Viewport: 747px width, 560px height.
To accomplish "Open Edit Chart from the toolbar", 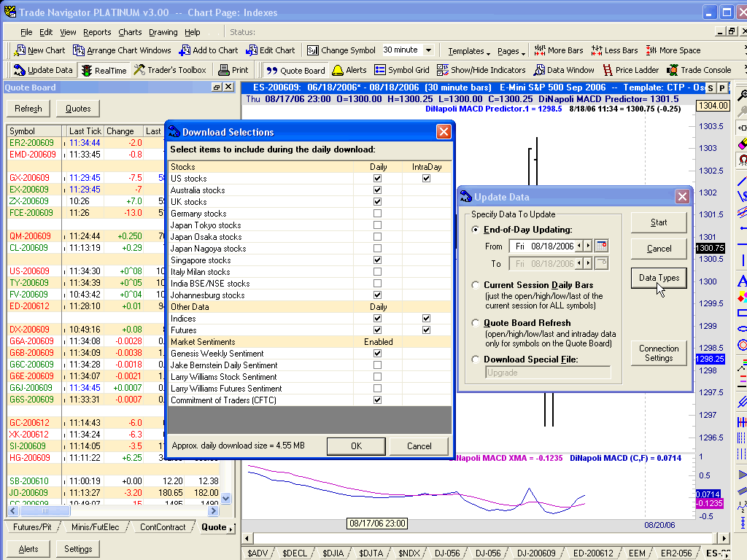I will (271, 50).
